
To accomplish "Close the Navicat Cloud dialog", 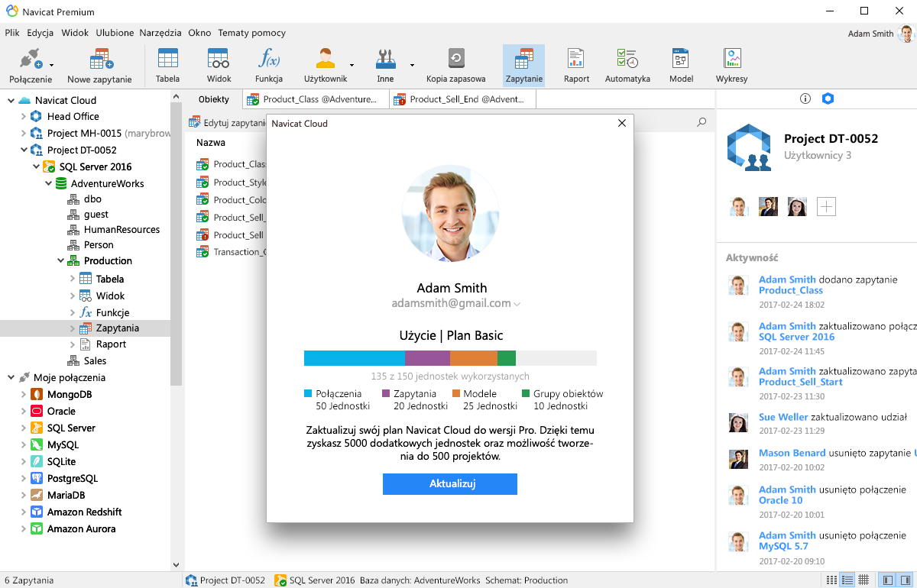I will coord(622,123).
